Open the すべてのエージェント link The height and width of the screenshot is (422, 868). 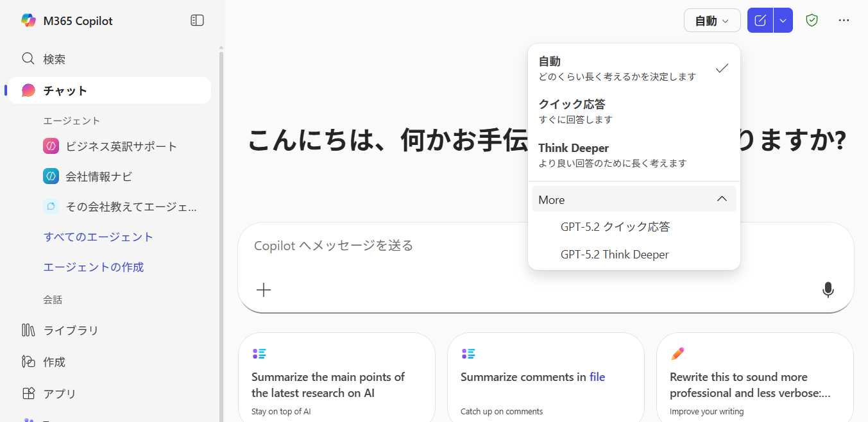coord(98,237)
